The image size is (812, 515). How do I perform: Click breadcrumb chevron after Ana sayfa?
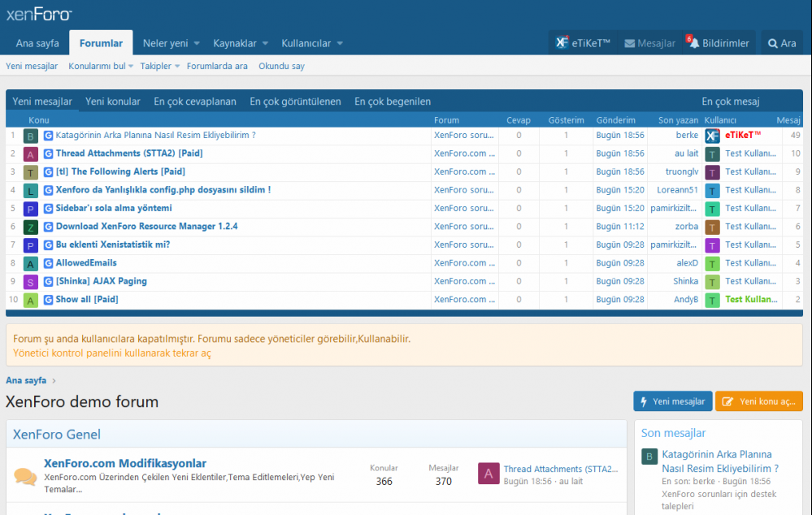pos(54,381)
